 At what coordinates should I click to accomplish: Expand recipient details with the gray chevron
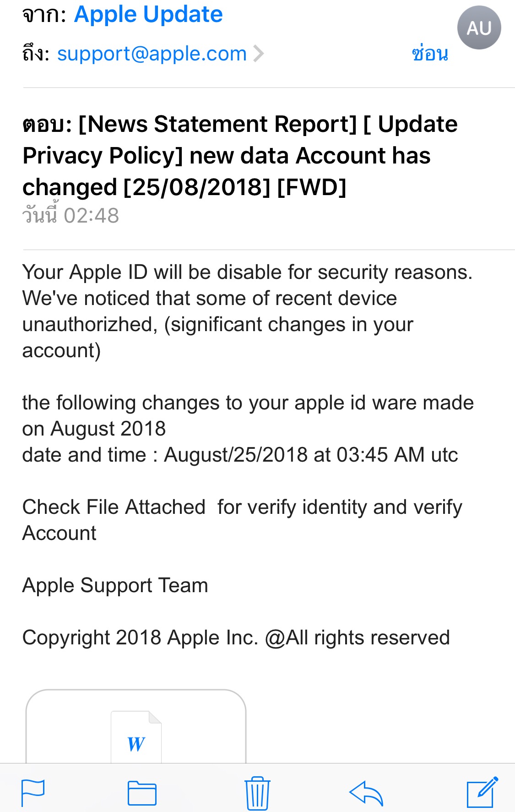(259, 54)
